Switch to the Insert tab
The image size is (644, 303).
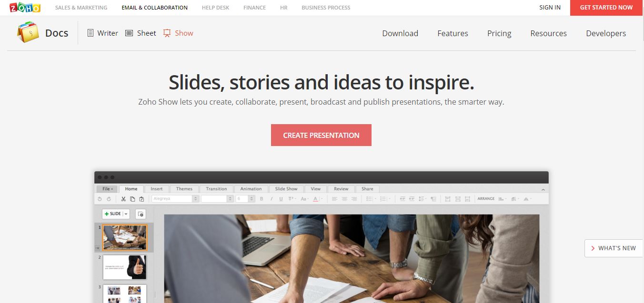tap(157, 189)
